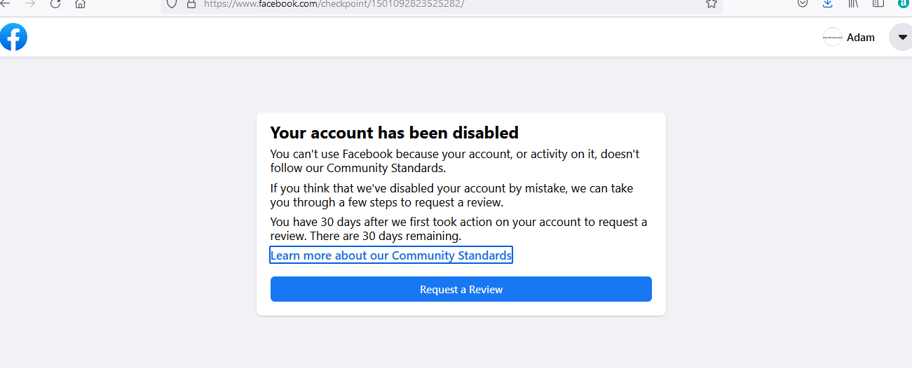View site security via the padlock icon
Screen dimensions: 912x368
point(190,3)
